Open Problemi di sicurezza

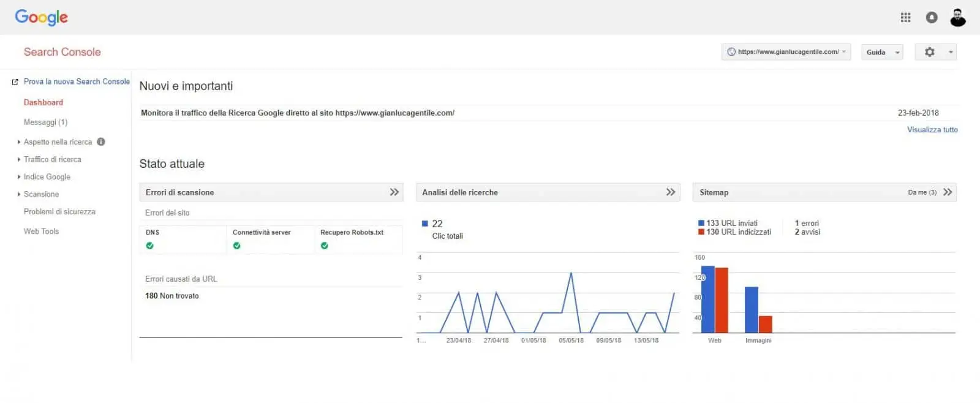tap(59, 212)
